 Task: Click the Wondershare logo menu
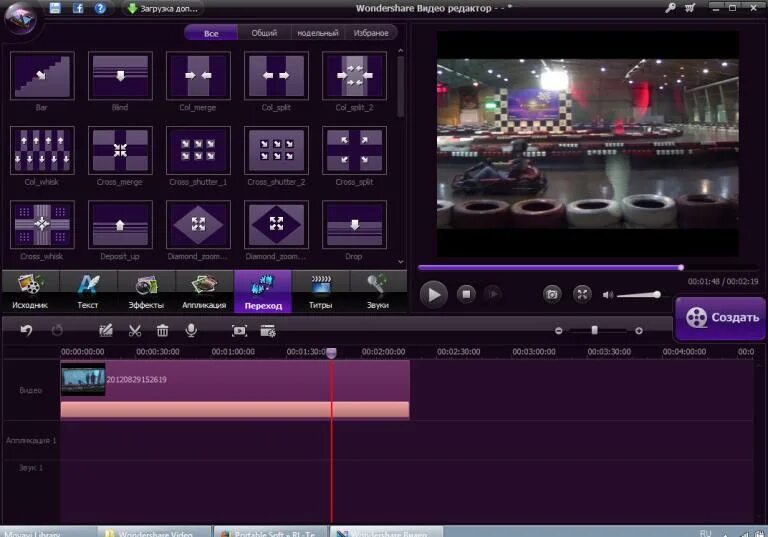pos(20,17)
